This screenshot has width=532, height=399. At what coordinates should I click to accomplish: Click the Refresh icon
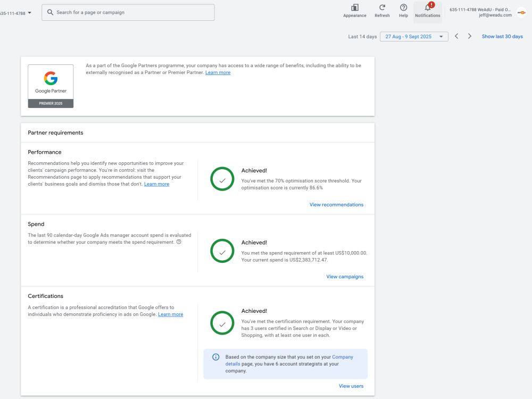click(x=382, y=7)
